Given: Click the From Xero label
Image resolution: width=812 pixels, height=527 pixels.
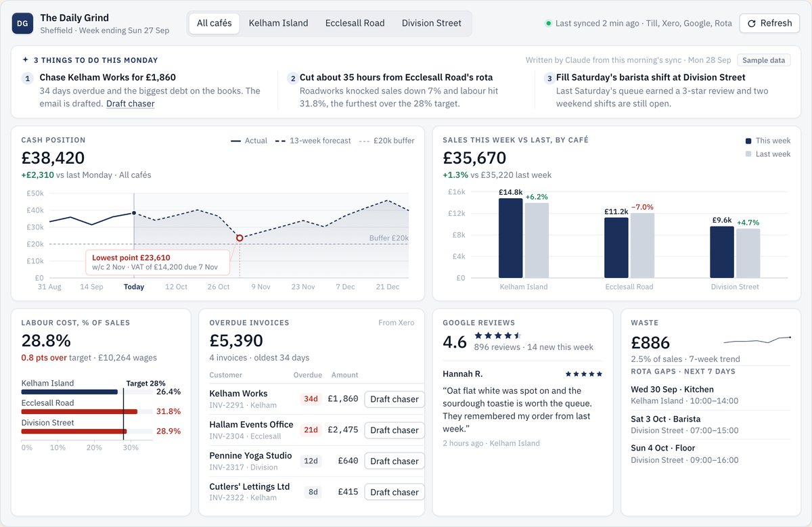Looking at the screenshot, I should click(397, 323).
